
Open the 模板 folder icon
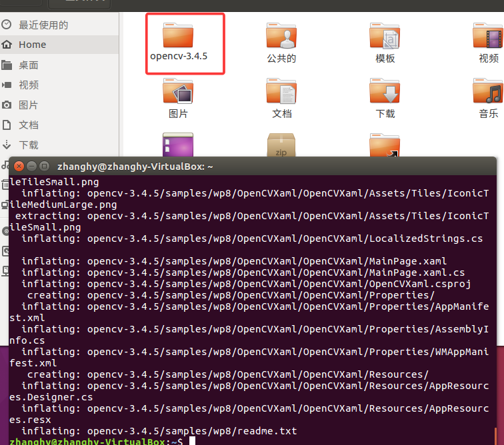(385, 36)
